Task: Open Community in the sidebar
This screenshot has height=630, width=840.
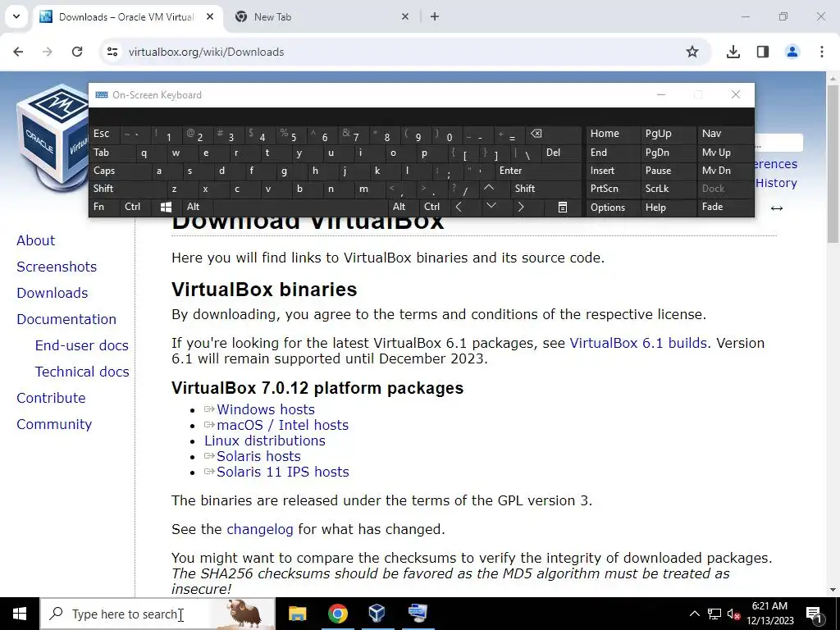Action: click(x=54, y=424)
